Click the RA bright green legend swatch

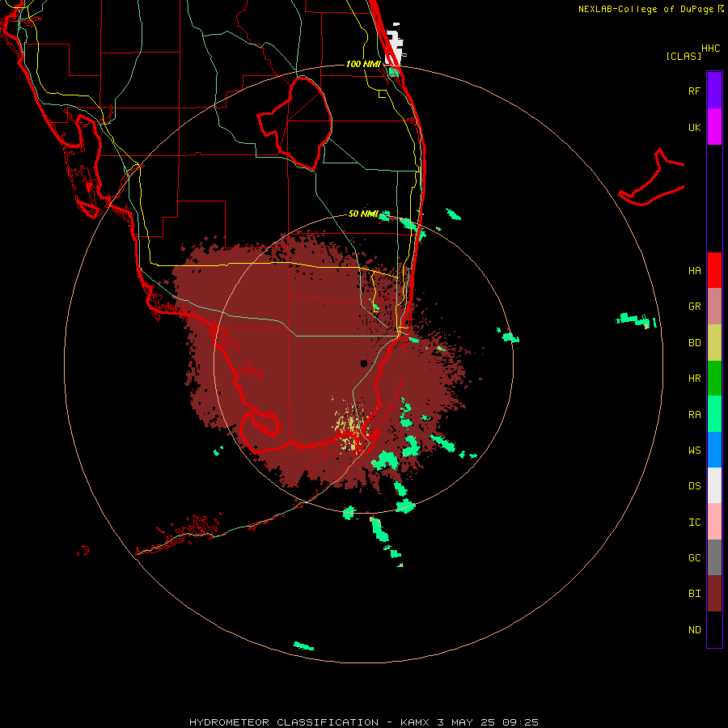point(714,414)
